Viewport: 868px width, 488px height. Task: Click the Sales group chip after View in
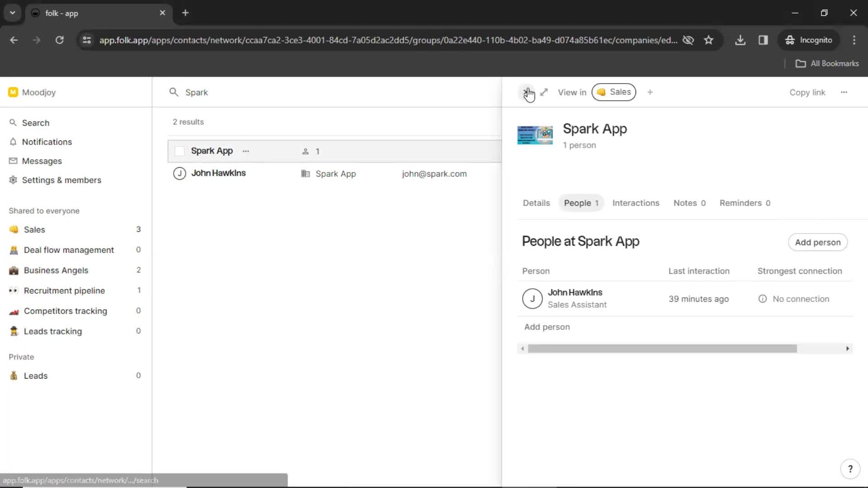tap(614, 92)
